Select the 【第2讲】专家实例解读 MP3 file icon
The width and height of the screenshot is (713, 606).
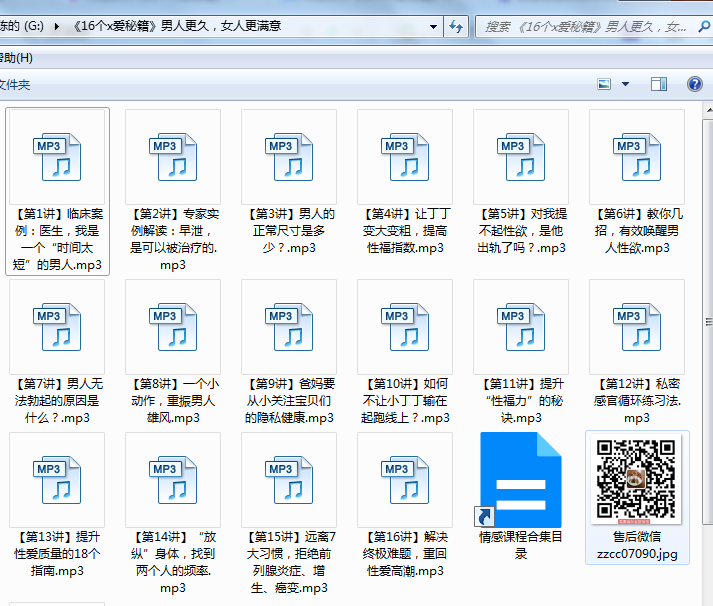(x=173, y=157)
